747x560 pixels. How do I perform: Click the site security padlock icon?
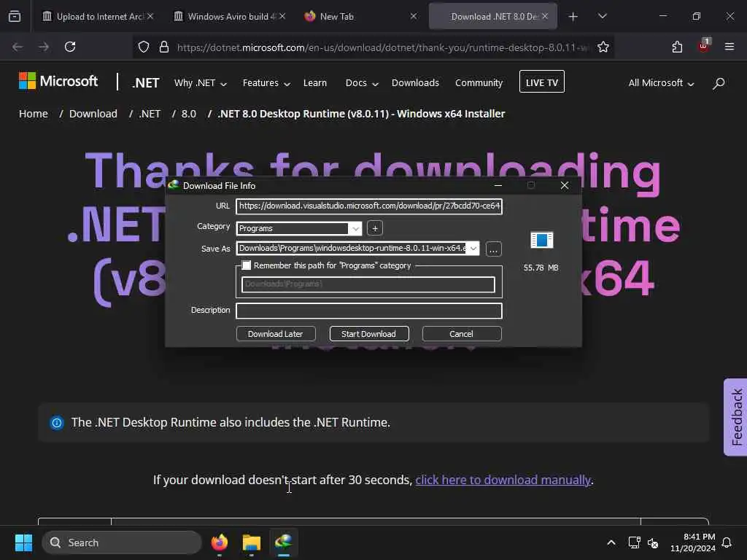tap(164, 47)
